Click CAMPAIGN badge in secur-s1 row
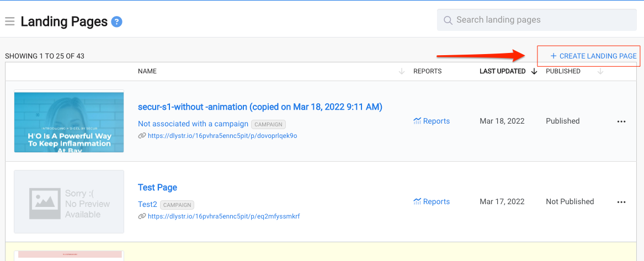644x261 pixels. pyautogui.click(x=268, y=124)
